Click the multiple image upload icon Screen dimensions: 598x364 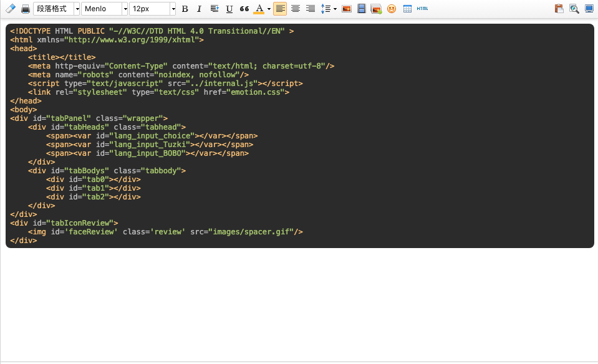click(x=377, y=8)
